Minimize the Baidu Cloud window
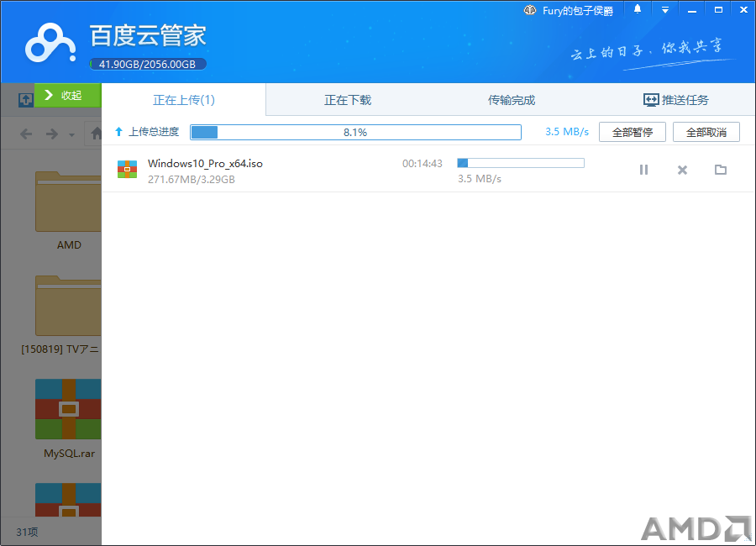The width and height of the screenshot is (756, 546). pyautogui.click(x=692, y=11)
